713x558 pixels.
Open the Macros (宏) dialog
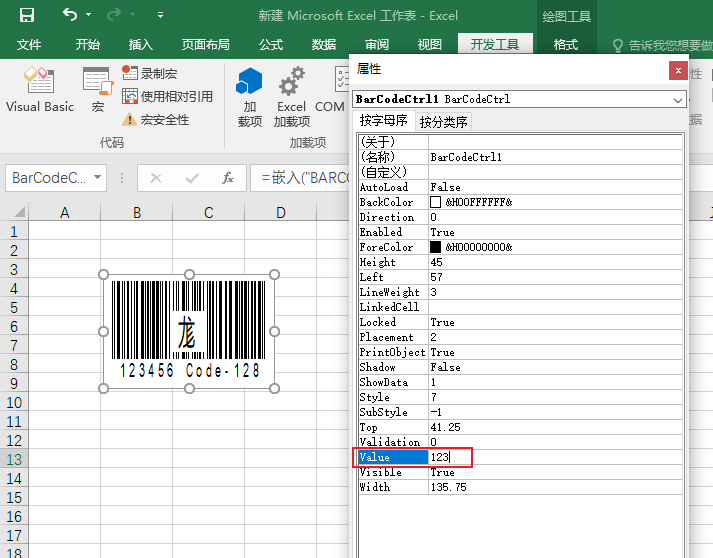(98, 90)
